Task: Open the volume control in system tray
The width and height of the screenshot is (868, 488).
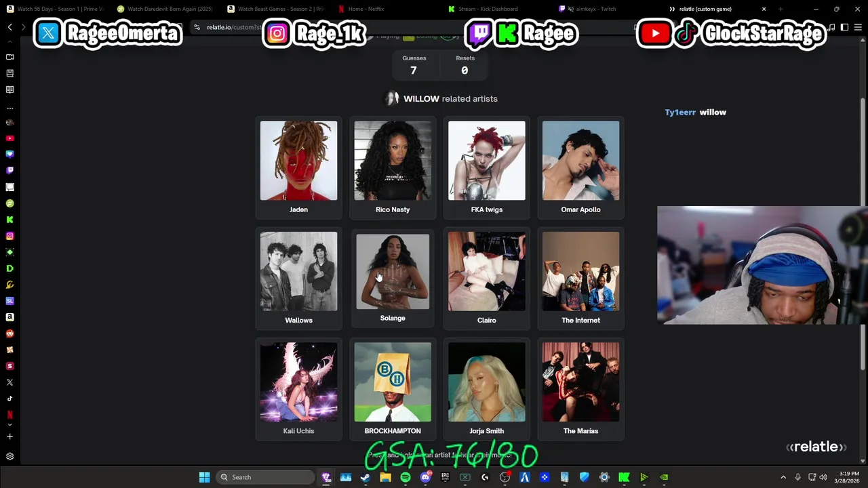Action: (823, 477)
